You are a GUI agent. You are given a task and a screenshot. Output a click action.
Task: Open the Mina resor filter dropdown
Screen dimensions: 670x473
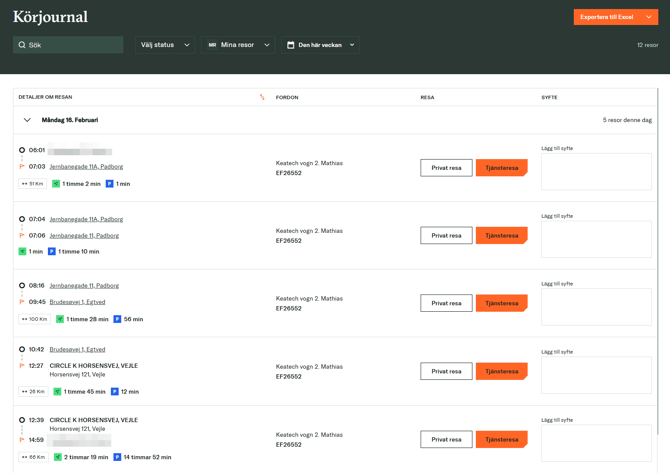point(238,45)
